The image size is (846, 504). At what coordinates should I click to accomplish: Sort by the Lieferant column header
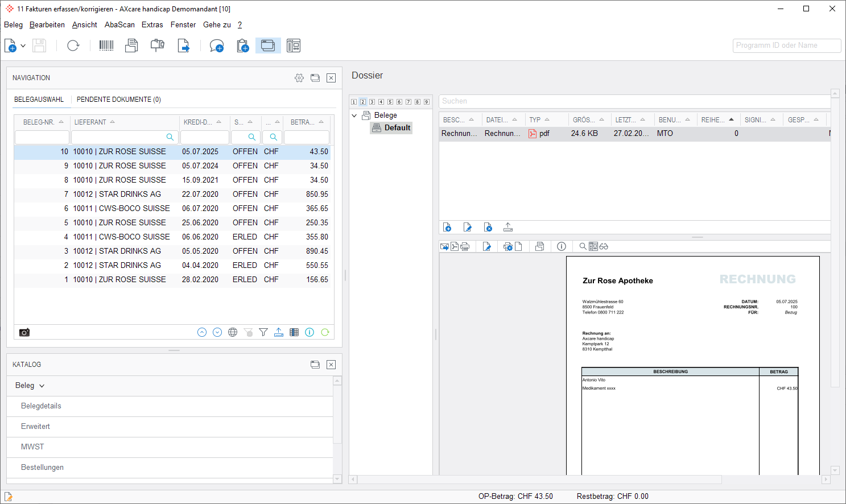91,122
